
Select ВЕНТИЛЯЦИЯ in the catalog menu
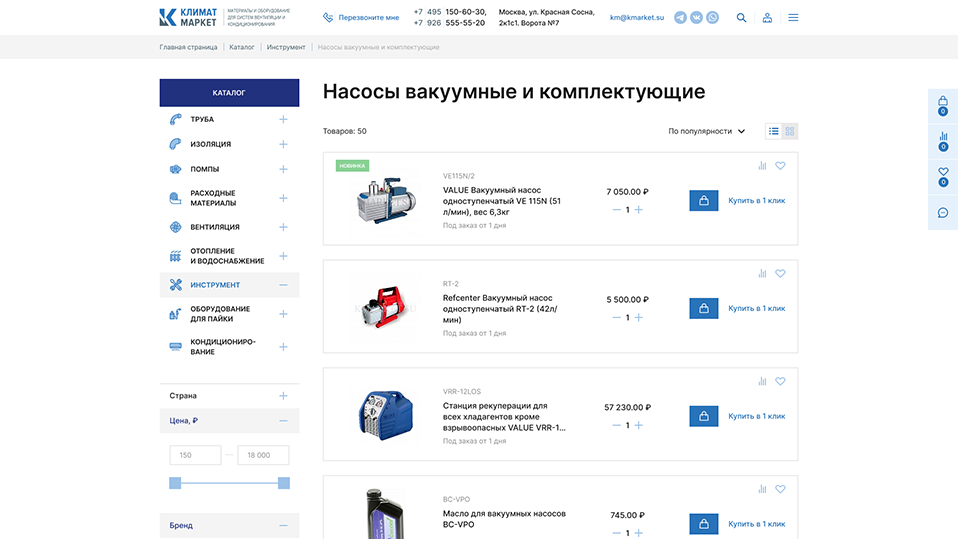click(x=215, y=227)
